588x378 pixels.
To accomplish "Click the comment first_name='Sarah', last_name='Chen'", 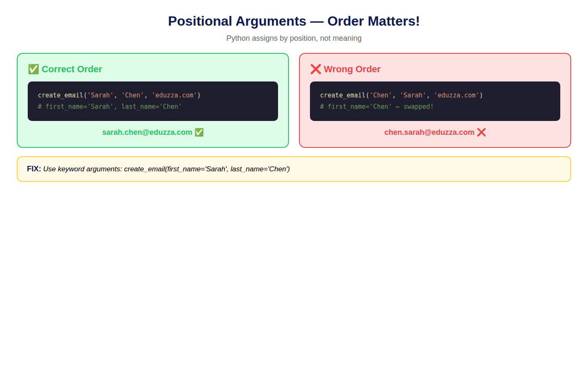I will pos(110,107).
